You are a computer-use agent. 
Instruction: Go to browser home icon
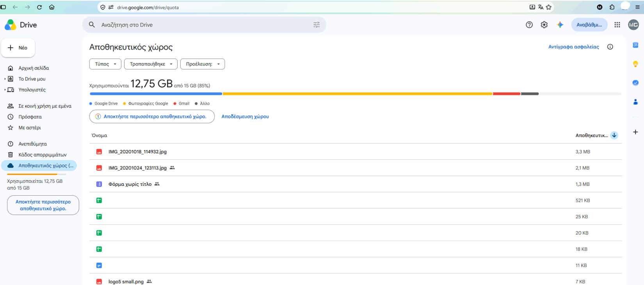click(x=52, y=7)
